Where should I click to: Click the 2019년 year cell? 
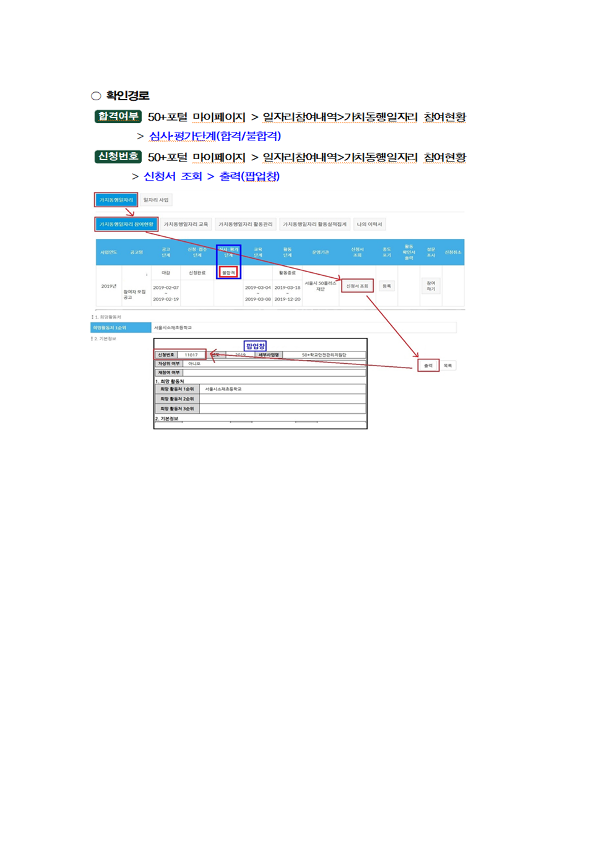109,286
